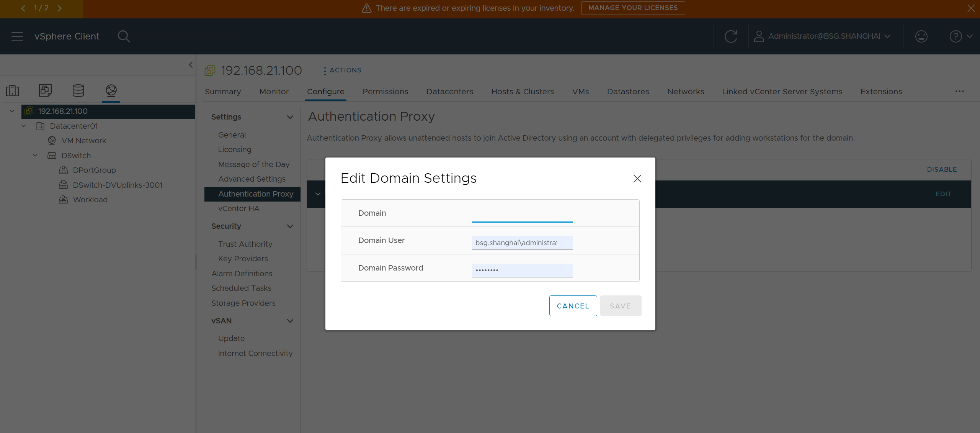This screenshot has width=980, height=433.
Task: Click the EDIT link
Action: 943,194
